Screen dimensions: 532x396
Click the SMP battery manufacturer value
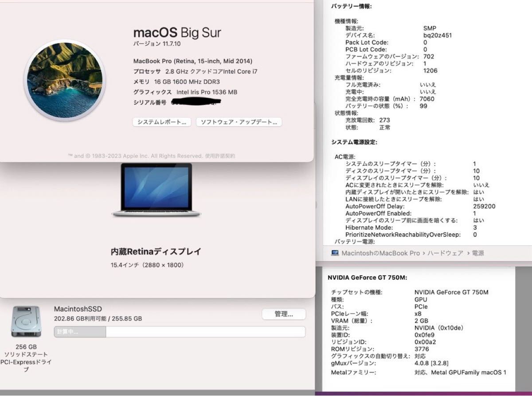[x=430, y=28]
